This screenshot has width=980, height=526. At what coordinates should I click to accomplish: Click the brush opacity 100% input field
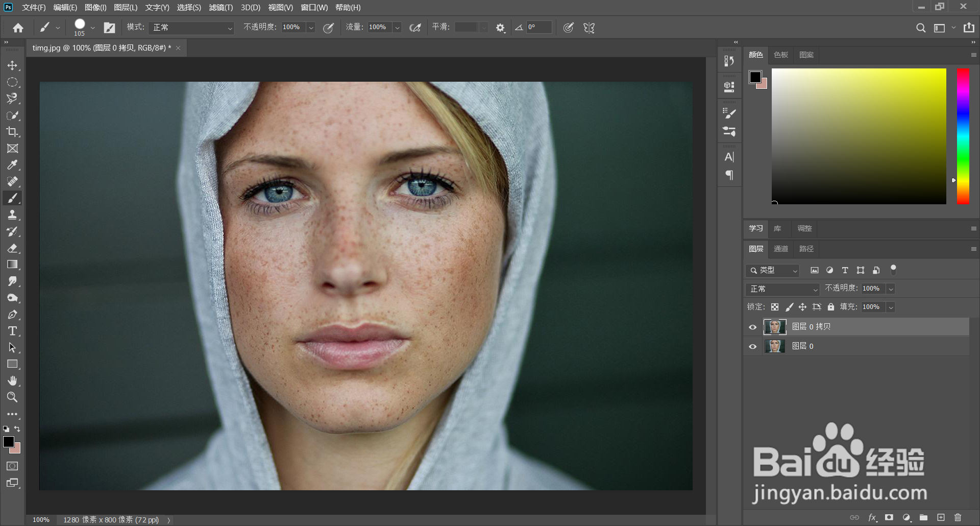pos(293,27)
